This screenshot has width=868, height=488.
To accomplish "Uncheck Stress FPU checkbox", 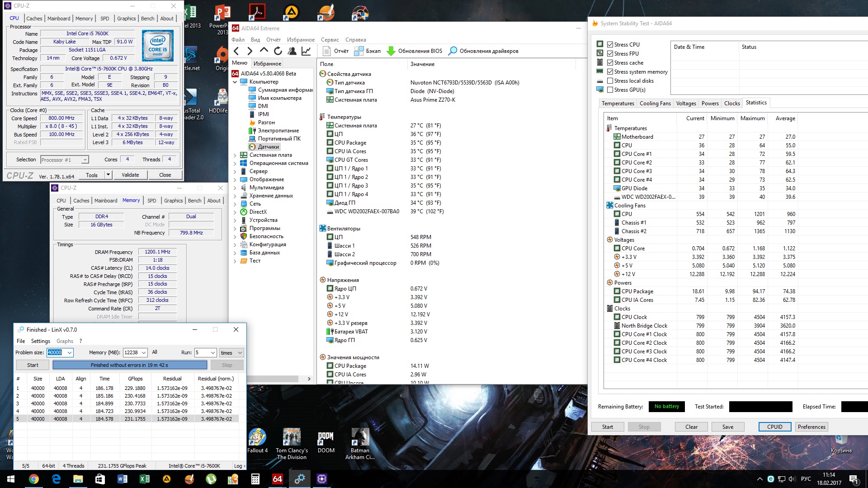I will point(610,53).
